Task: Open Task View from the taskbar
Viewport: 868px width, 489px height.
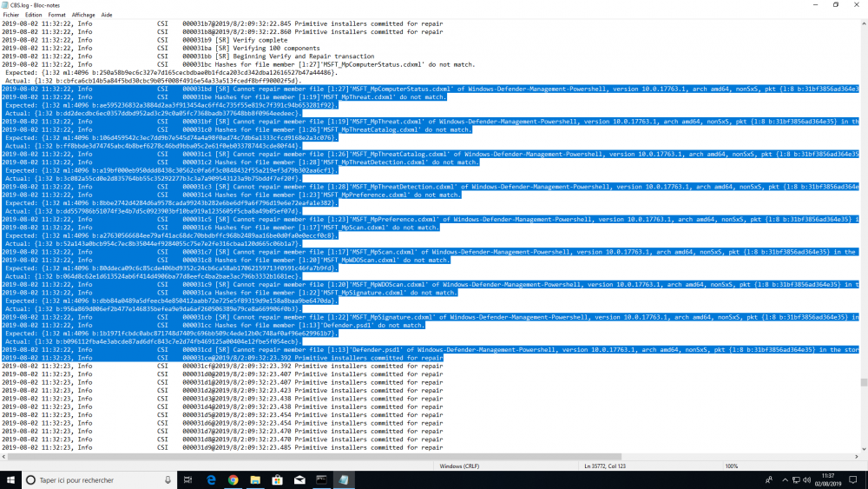Action: 187,480
